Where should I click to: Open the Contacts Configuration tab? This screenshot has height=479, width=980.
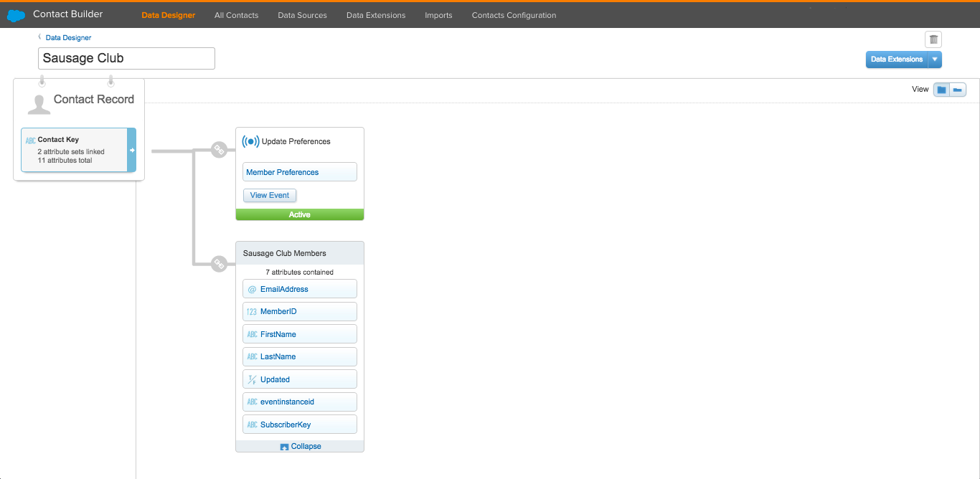click(514, 15)
